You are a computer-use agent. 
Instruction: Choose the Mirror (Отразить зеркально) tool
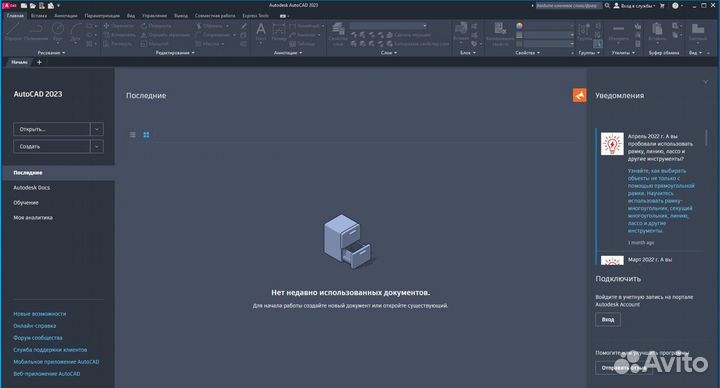coord(165,35)
